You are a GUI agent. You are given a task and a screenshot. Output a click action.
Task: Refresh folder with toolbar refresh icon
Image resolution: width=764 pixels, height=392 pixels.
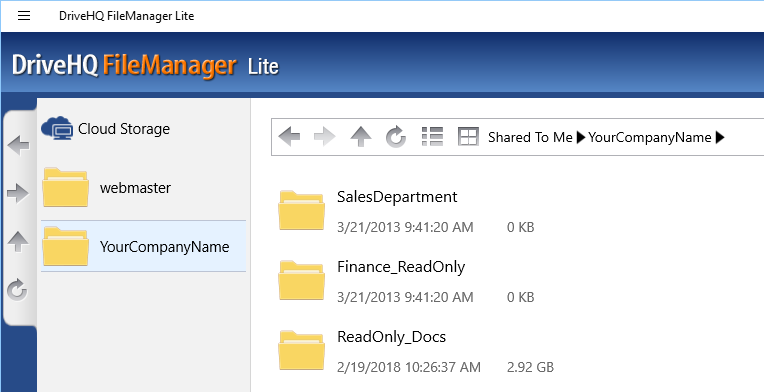396,137
